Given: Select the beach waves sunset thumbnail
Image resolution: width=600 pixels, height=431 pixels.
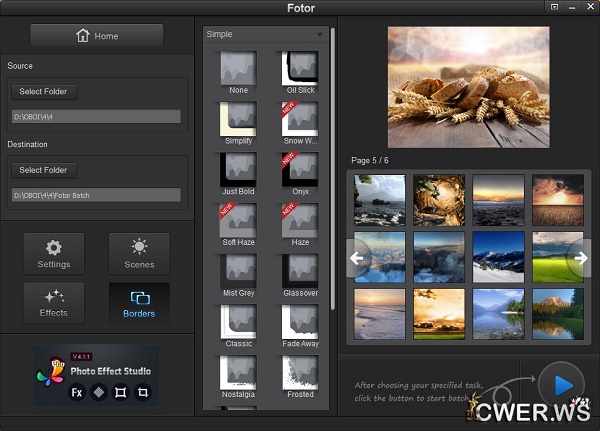Looking at the screenshot, I should click(380, 314).
